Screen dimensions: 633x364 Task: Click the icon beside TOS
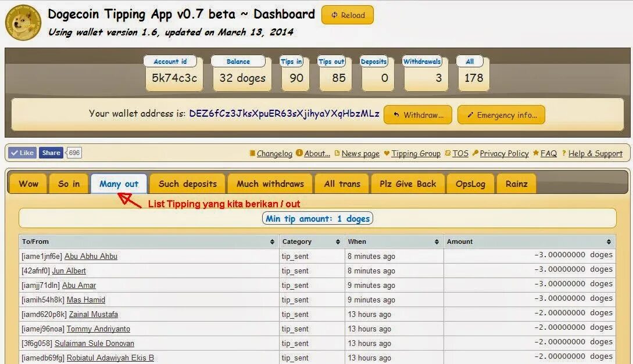coord(448,153)
